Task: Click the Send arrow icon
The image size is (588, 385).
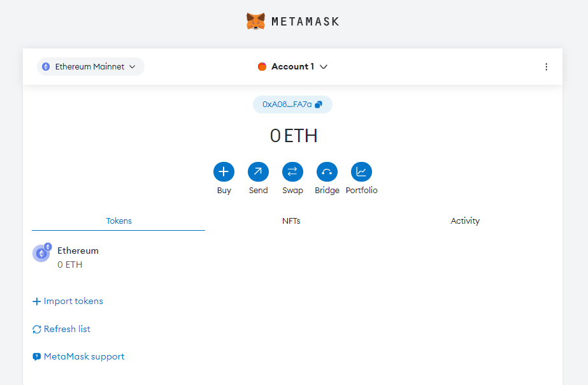Action: coord(258,171)
